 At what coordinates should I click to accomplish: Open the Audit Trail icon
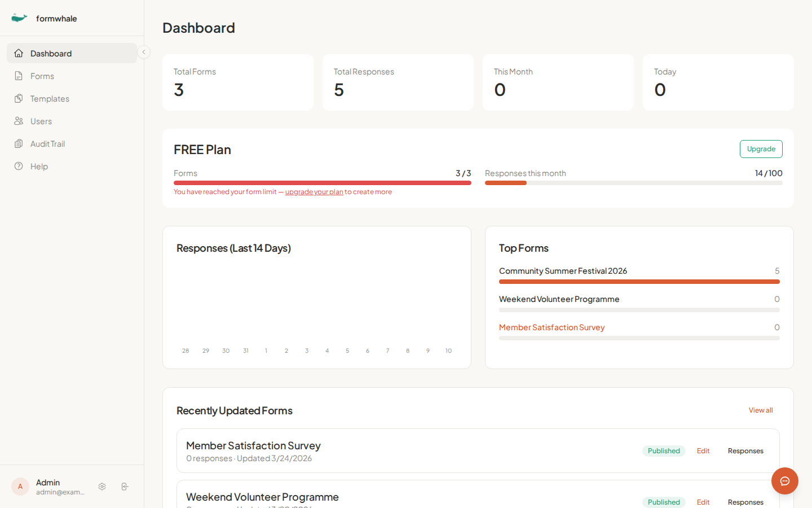(19, 143)
